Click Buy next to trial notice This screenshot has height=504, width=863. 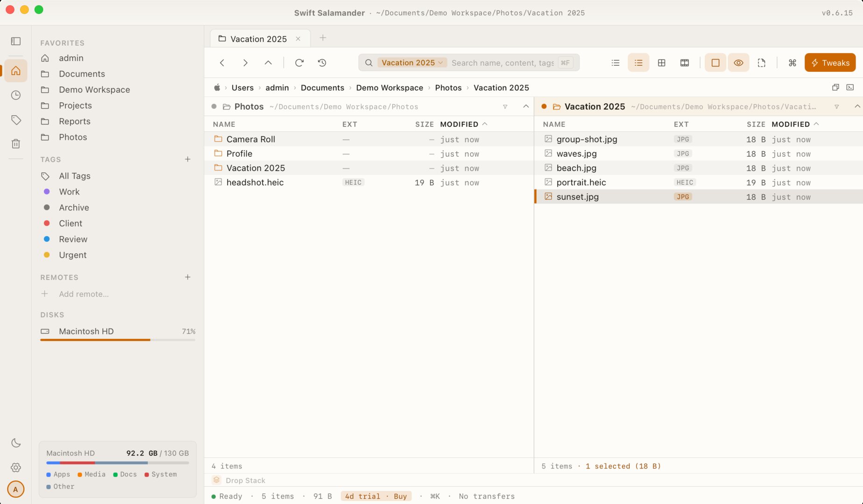click(x=400, y=496)
